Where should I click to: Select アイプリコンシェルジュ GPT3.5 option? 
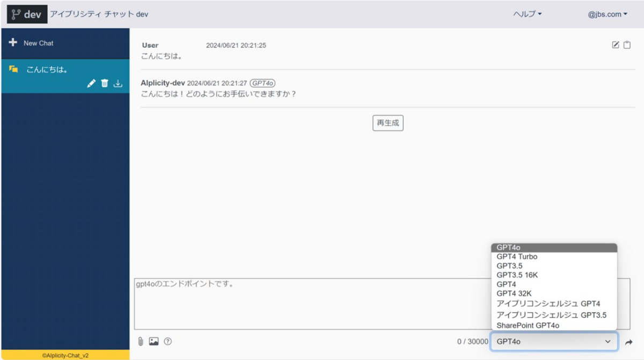click(554, 315)
